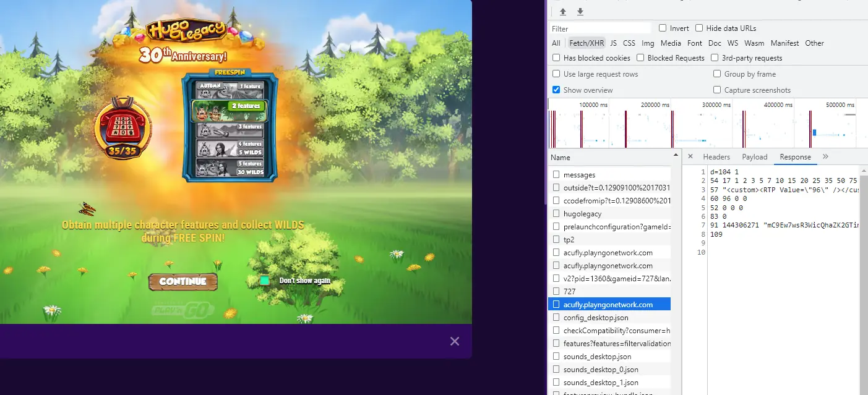868x395 pixels.
Task: Filter requests by Doc
Action: pos(715,43)
